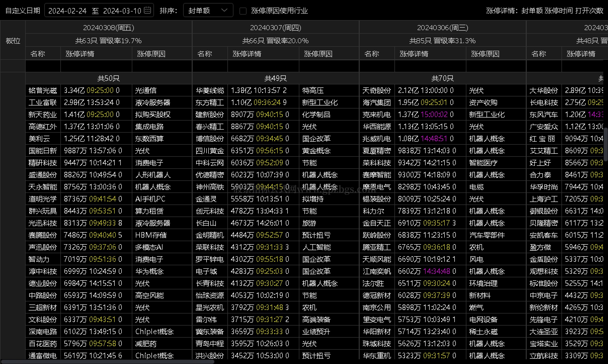Select stock 天顺风能
The height and width of the screenshot is (364, 608).
[x=377, y=259]
